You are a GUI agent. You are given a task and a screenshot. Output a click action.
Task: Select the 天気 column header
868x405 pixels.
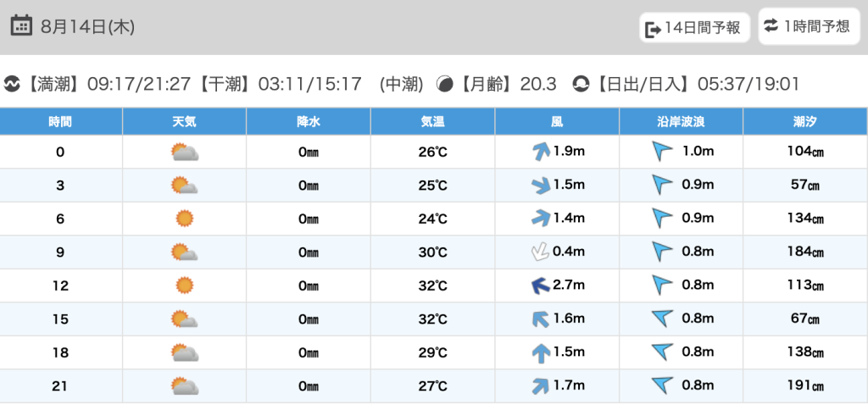(x=184, y=122)
